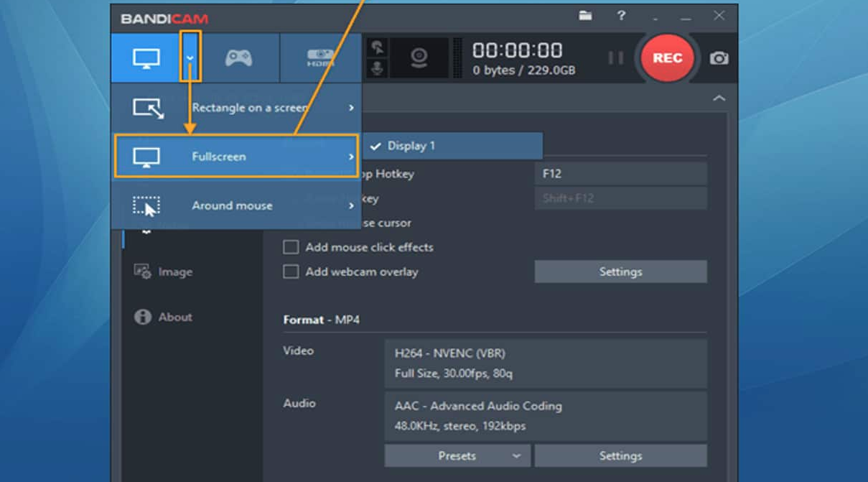Choose Rectangle on a screen menu item
This screenshot has width=868, height=482.
tap(236, 108)
